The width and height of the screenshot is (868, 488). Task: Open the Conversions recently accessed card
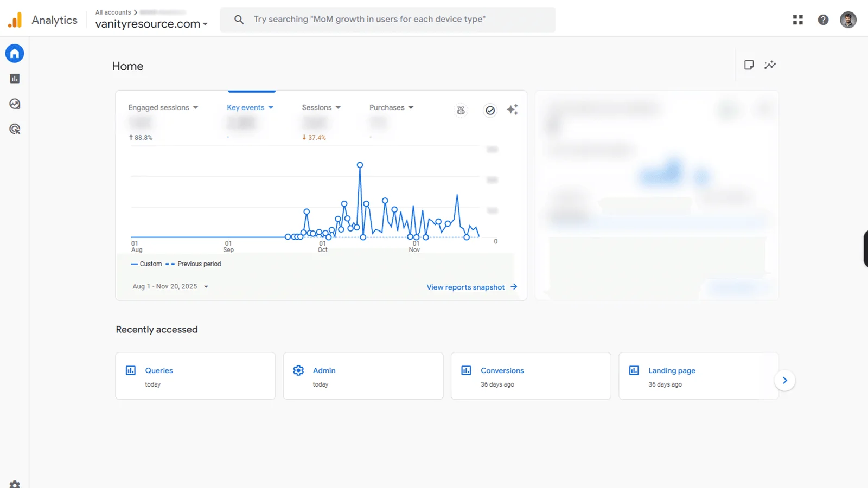531,376
